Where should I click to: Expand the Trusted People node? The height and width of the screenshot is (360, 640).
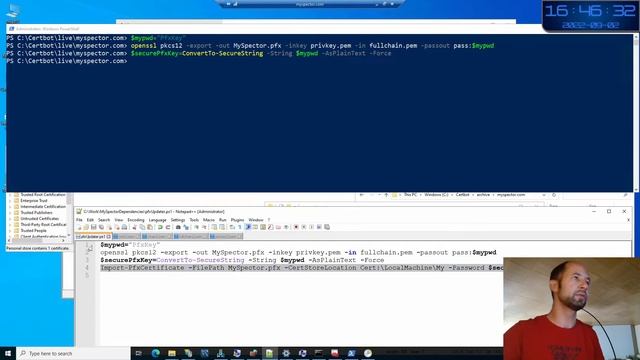click(x=10, y=231)
